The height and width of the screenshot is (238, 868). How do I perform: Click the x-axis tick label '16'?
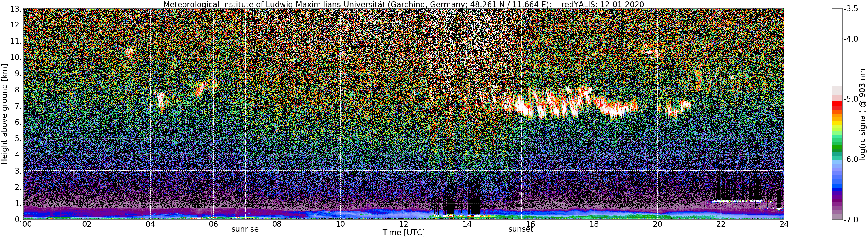[531, 224]
